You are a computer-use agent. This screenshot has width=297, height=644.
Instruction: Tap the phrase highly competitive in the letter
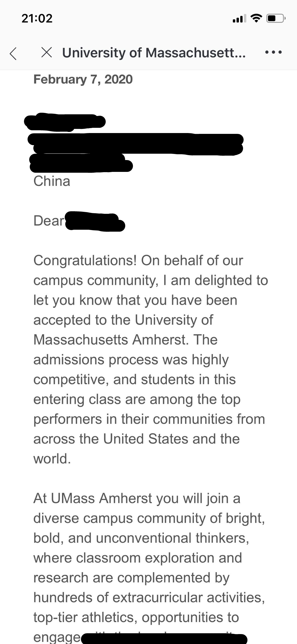pyautogui.click(x=131, y=369)
